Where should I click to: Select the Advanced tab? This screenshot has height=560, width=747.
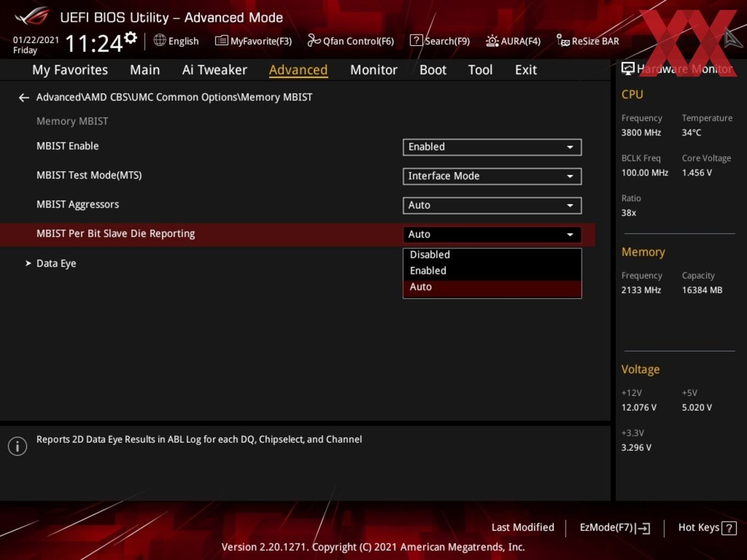click(298, 70)
